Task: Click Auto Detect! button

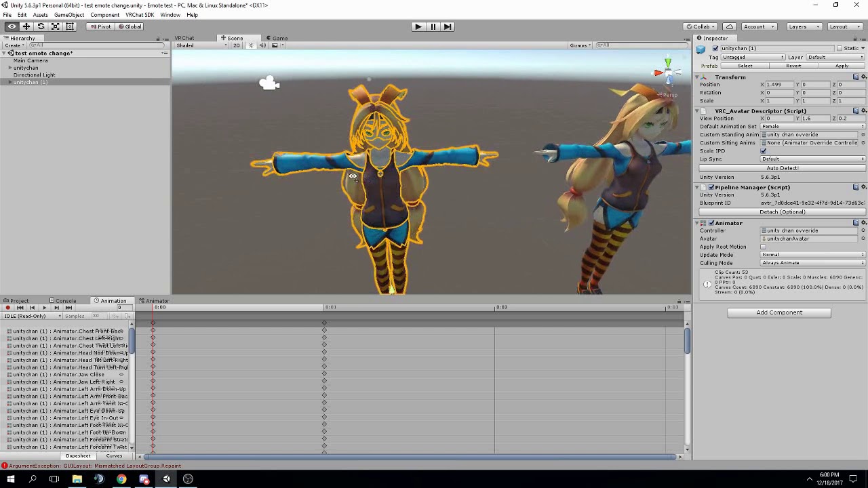Action: tap(782, 168)
